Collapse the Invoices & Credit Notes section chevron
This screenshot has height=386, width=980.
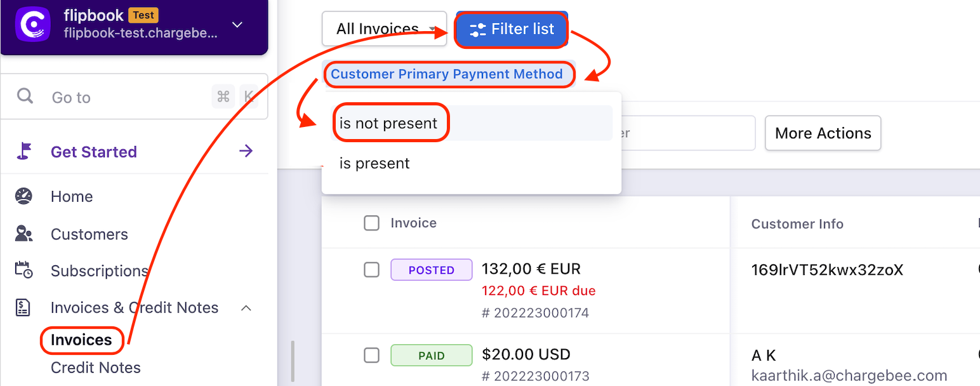(x=246, y=308)
